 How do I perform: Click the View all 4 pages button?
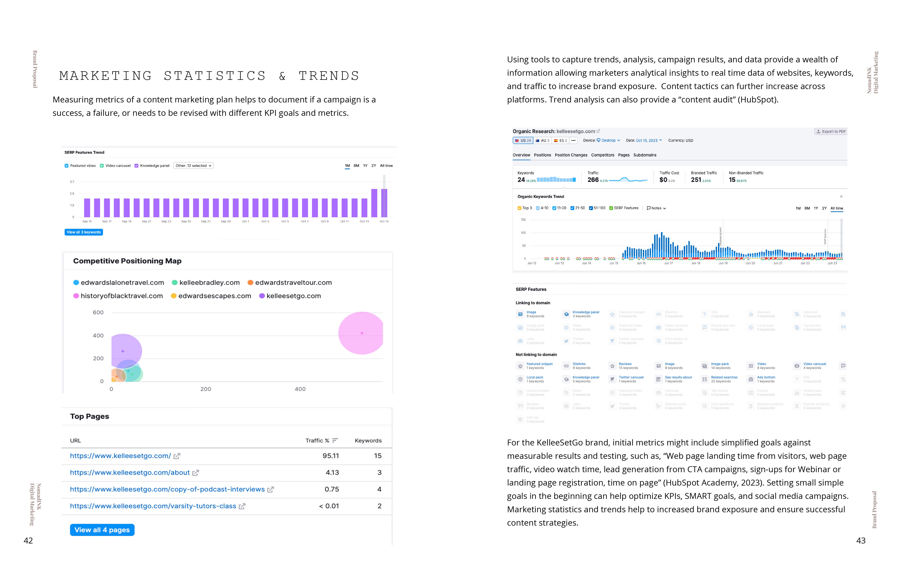102,530
